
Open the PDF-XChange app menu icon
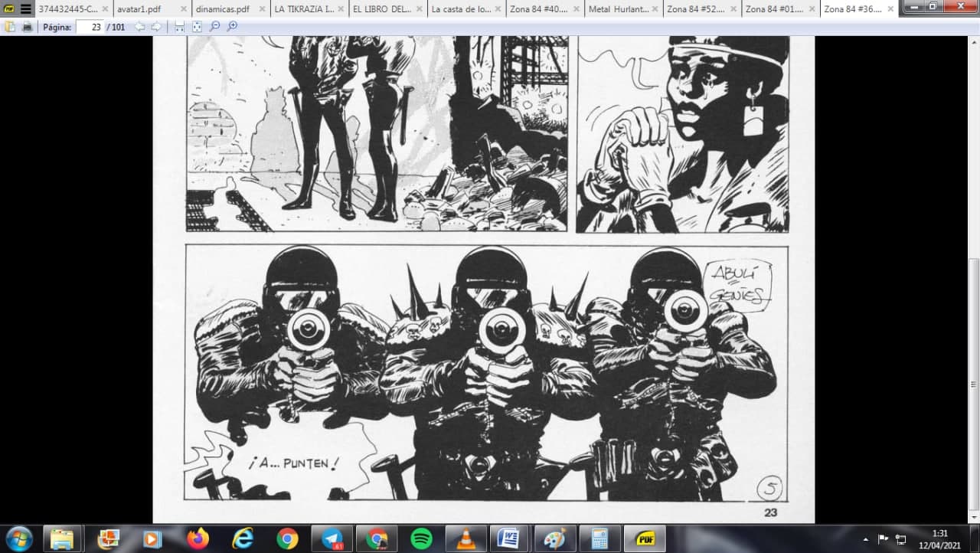9,9
